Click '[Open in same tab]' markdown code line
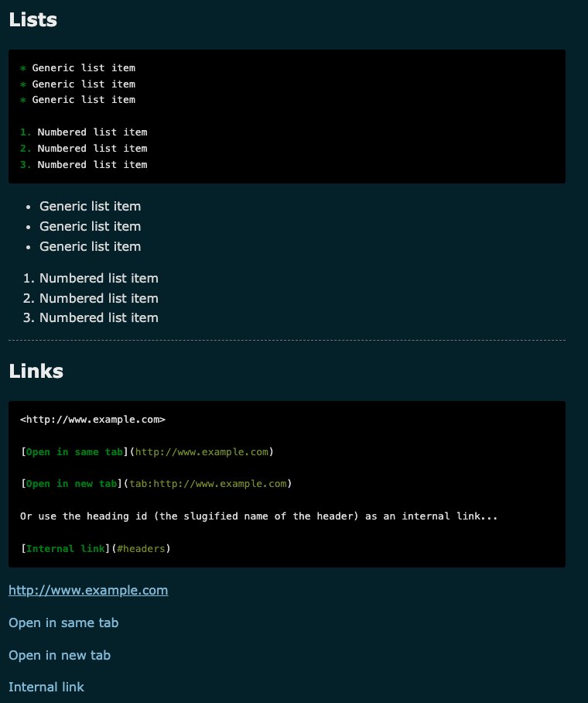 click(x=147, y=452)
